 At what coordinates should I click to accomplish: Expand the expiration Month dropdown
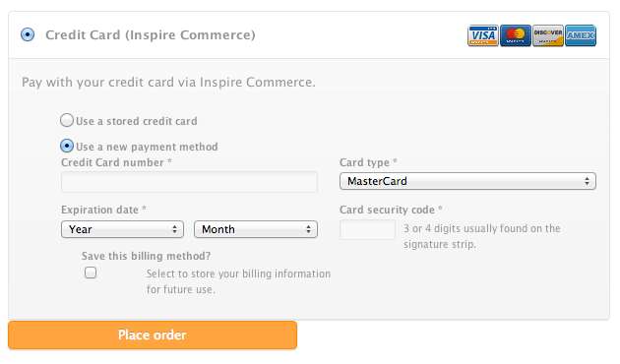(x=256, y=229)
